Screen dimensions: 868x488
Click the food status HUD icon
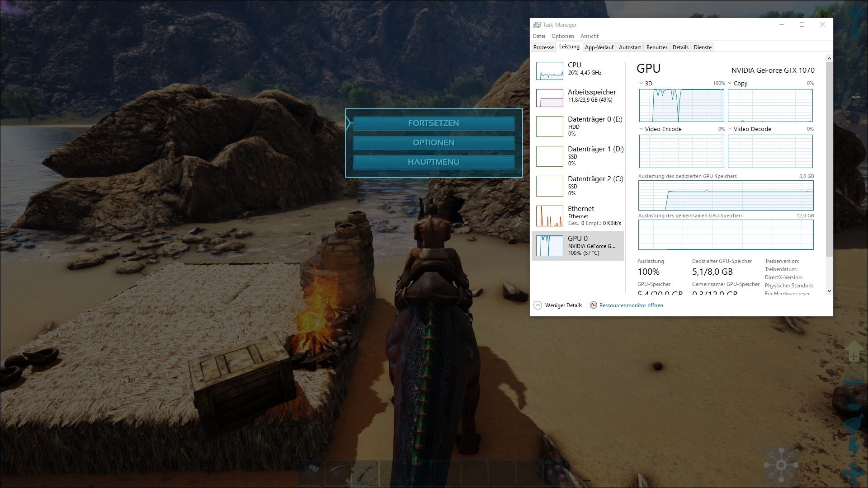854,424
